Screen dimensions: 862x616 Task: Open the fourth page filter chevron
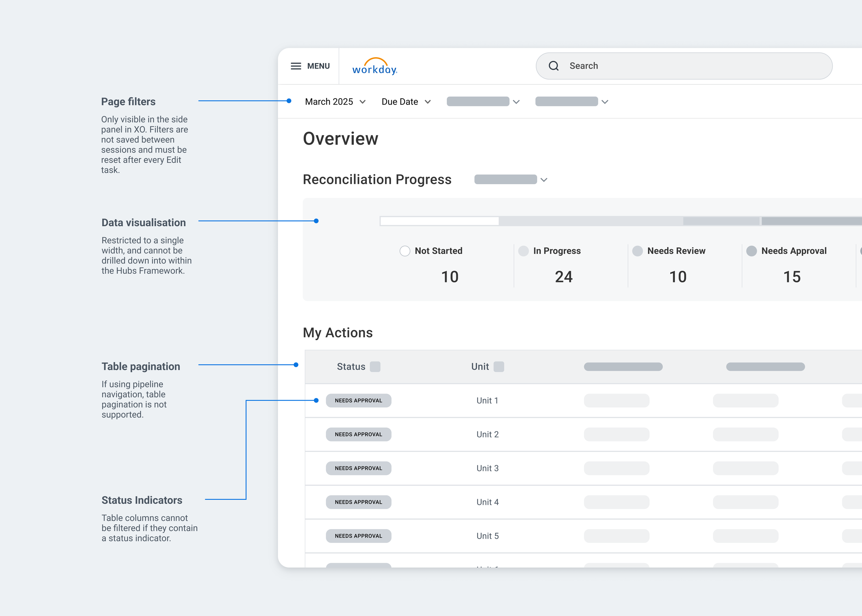pos(605,102)
